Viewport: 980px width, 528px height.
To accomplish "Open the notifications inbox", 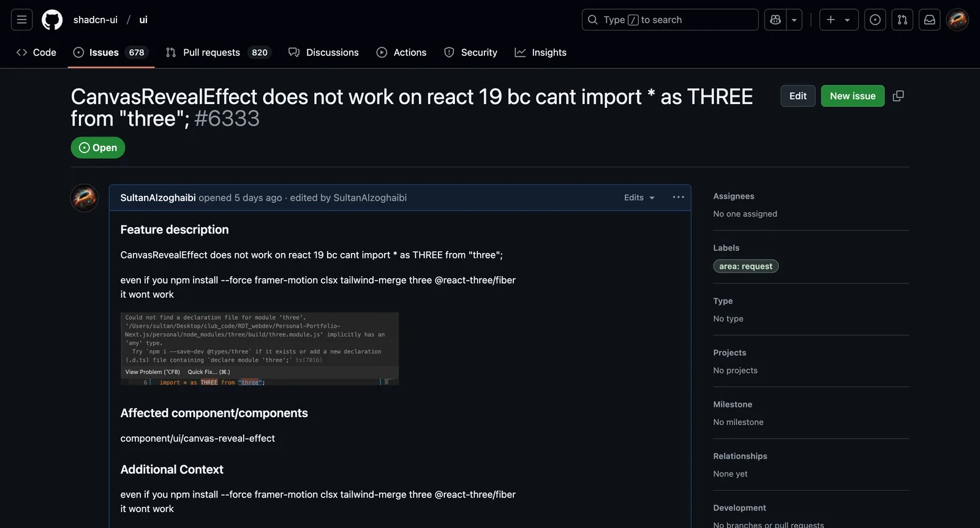I will (x=930, y=20).
